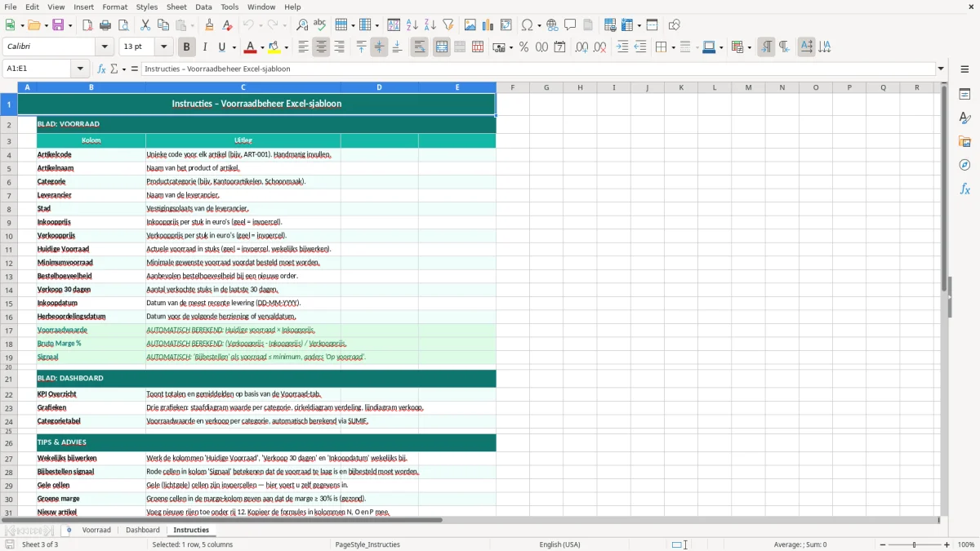Open the Tools menu
This screenshot has width=980, height=551.
(229, 7)
